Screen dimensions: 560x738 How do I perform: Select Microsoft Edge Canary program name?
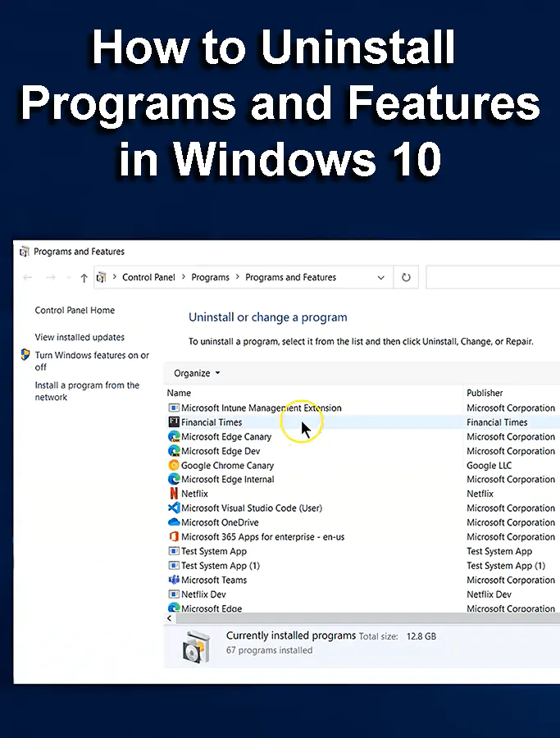click(226, 437)
